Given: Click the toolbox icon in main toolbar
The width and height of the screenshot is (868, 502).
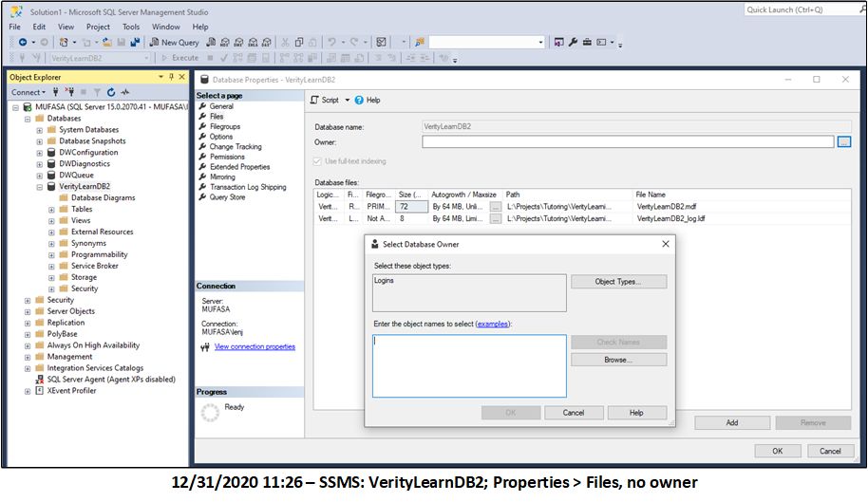Looking at the screenshot, I should 587,42.
